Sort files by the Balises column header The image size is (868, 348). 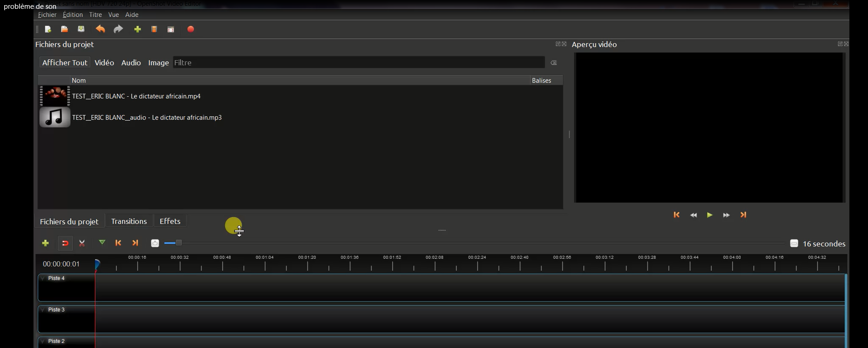547,80
